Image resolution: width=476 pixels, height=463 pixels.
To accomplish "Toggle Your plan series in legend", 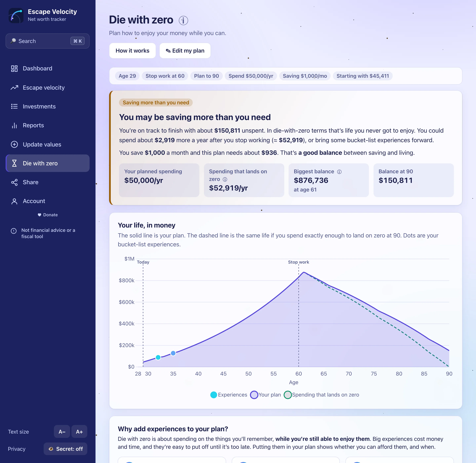I will [x=266, y=395].
